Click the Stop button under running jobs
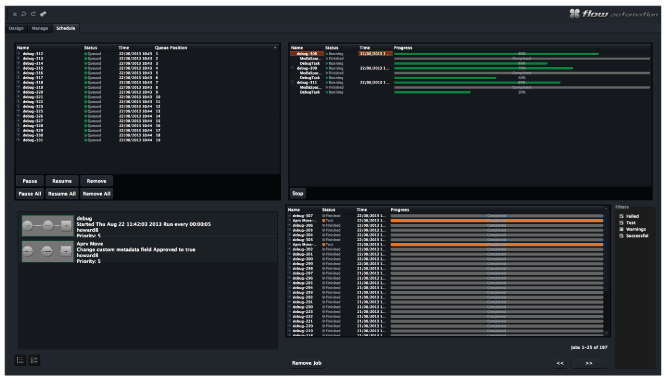Screen dimensions: 667x380 pyautogui.click(x=298, y=193)
